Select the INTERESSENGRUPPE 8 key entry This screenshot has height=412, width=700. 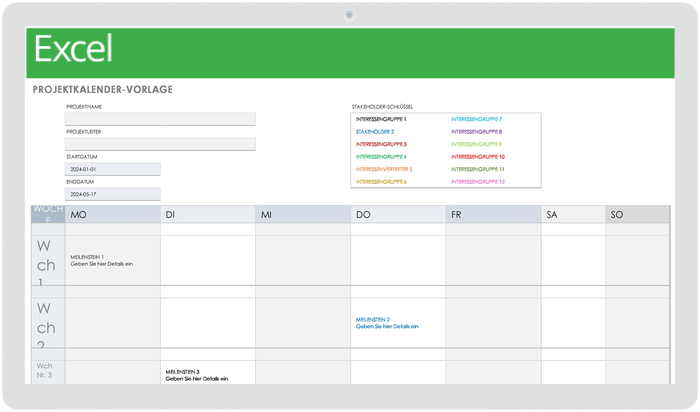[476, 132]
